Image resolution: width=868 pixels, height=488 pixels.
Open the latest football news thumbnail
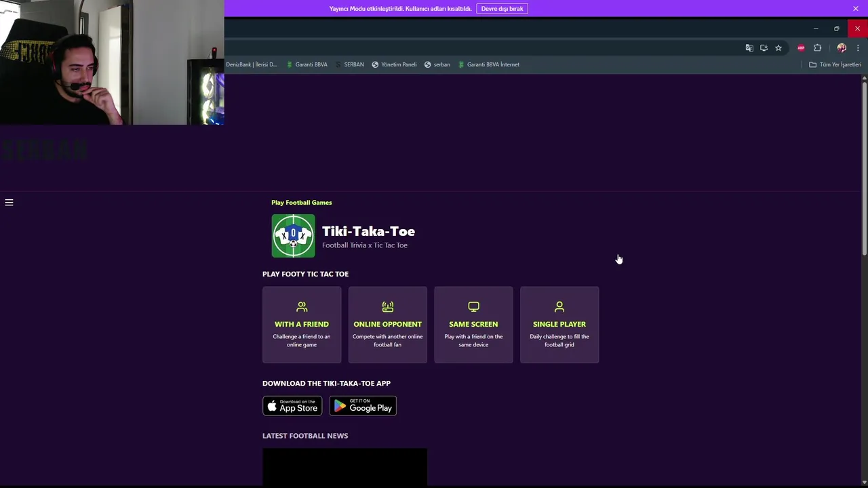[344, 467]
